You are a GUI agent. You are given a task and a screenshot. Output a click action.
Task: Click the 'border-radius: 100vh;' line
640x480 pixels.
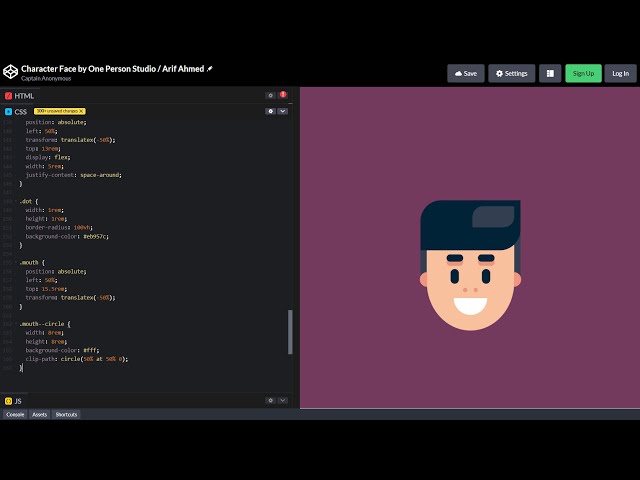click(x=59, y=227)
